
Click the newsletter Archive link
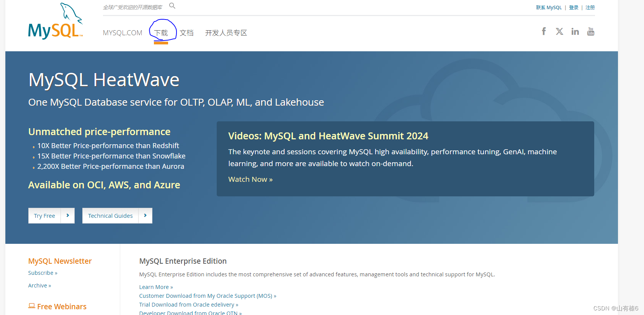tap(39, 286)
